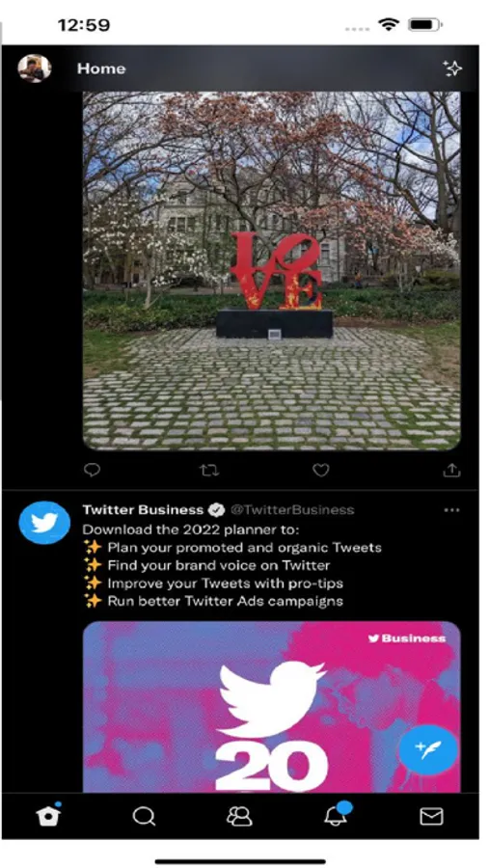Screen dimensions: 489x868
Task: Tap the @TwitterBusiness handle
Action: click(292, 510)
